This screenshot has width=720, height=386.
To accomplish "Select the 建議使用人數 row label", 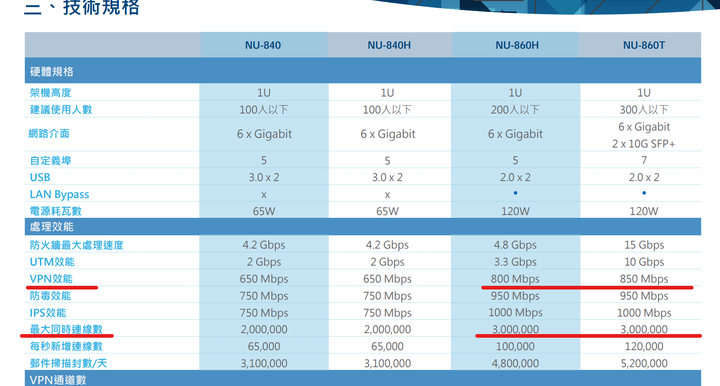I will (x=61, y=110).
